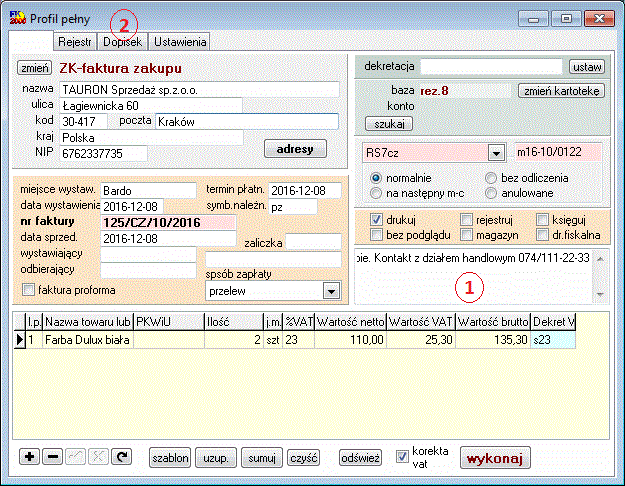The image size is (625, 486).
Task: Add a new row with the plus icon
Action: click(29, 457)
